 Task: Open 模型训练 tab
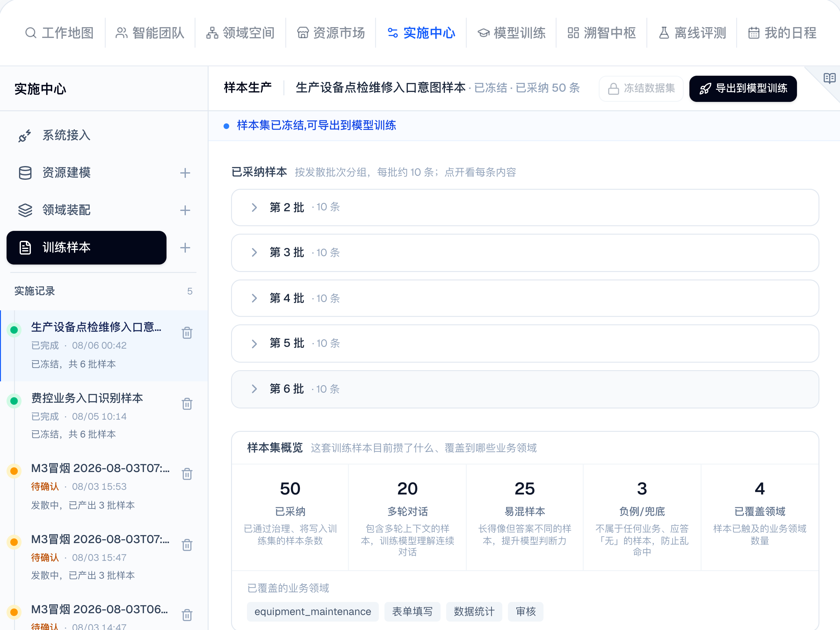pyautogui.click(x=512, y=33)
